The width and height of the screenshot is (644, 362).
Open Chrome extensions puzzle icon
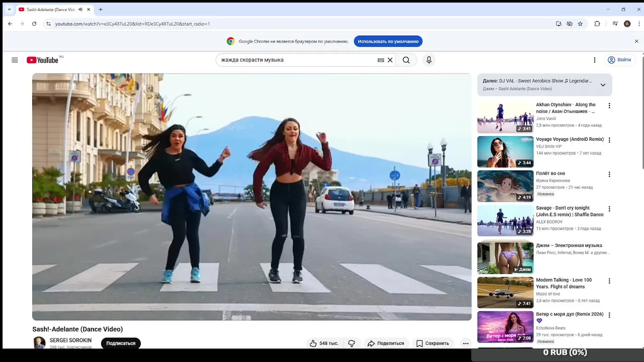click(x=597, y=24)
